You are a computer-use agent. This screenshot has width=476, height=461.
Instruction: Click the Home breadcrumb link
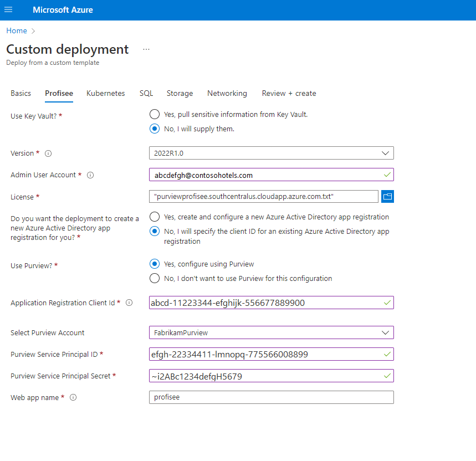click(16, 30)
